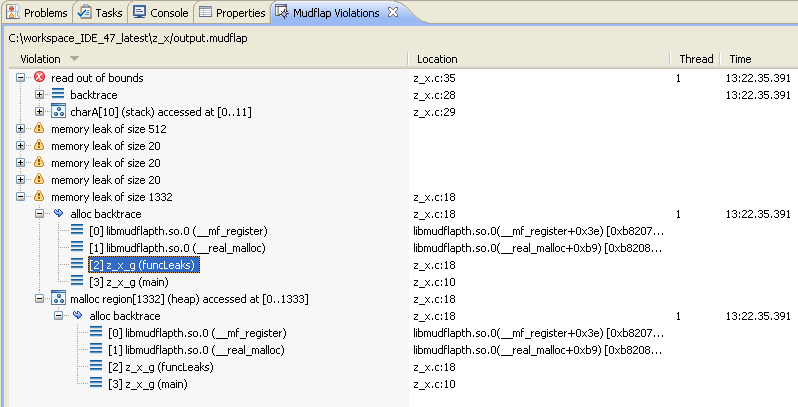
Task: Expand the memory leak of size 512 node
Action: click(x=22, y=129)
